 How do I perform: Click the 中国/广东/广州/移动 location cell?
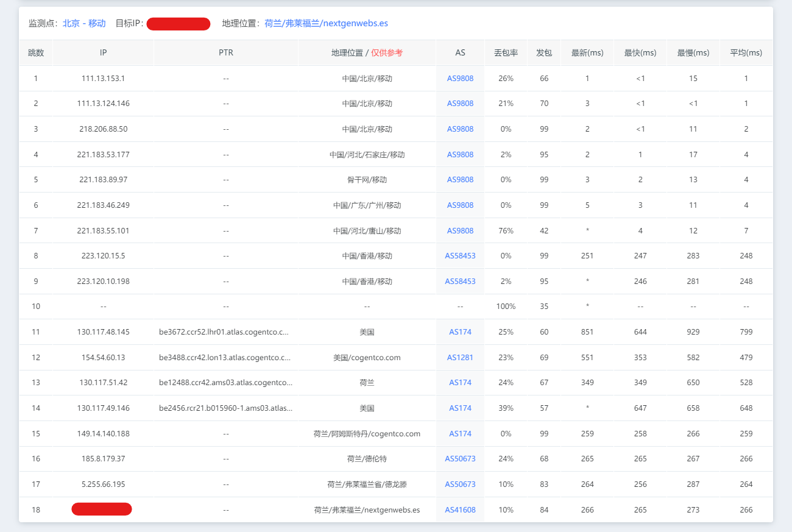coord(367,205)
